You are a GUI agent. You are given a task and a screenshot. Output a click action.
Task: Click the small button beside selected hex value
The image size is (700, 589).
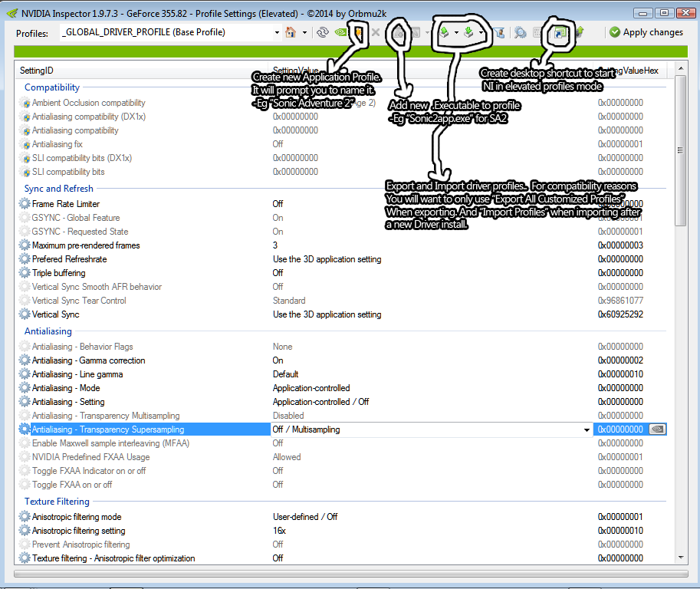pyautogui.click(x=657, y=429)
